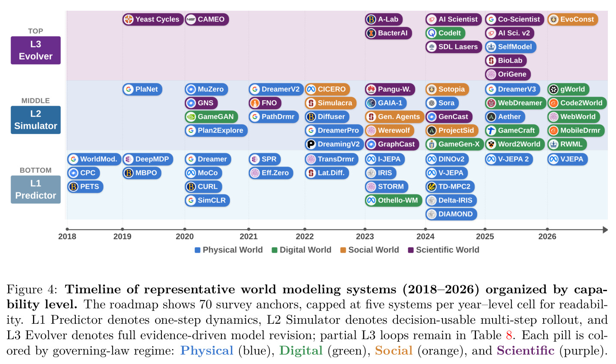Click the V-JEPA 2 pill text
The height and width of the screenshot is (364, 616).
coord(513,159)
